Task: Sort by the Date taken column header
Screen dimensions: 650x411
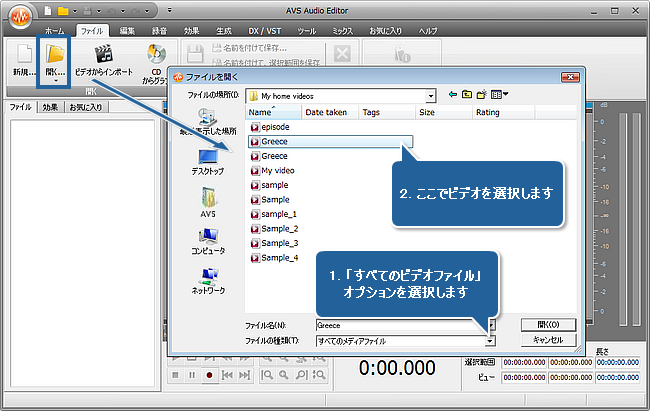Action: pos(330,112)
